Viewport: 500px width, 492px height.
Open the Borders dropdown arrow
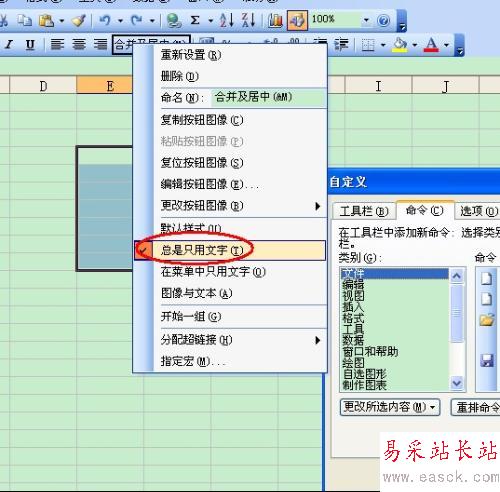[383, 45]
